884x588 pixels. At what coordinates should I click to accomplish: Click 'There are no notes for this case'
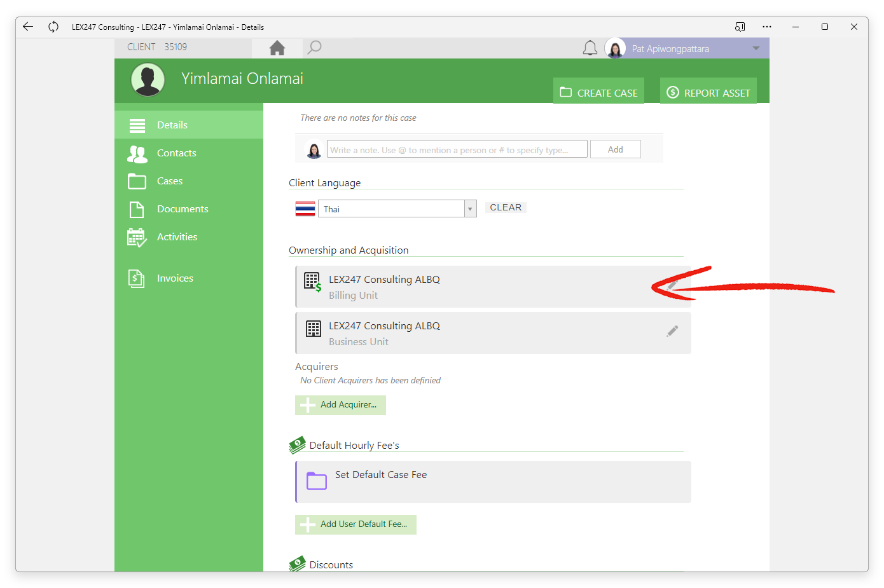click(358, 118)
